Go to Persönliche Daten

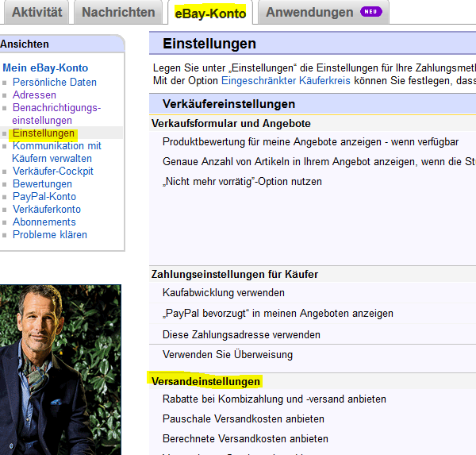pyautogui.click(x=55, y=82)
